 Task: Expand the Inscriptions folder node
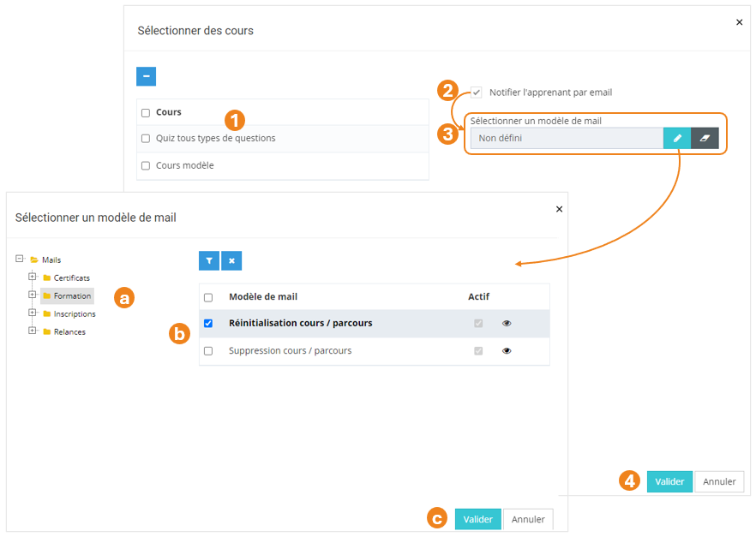click(33, 313)
